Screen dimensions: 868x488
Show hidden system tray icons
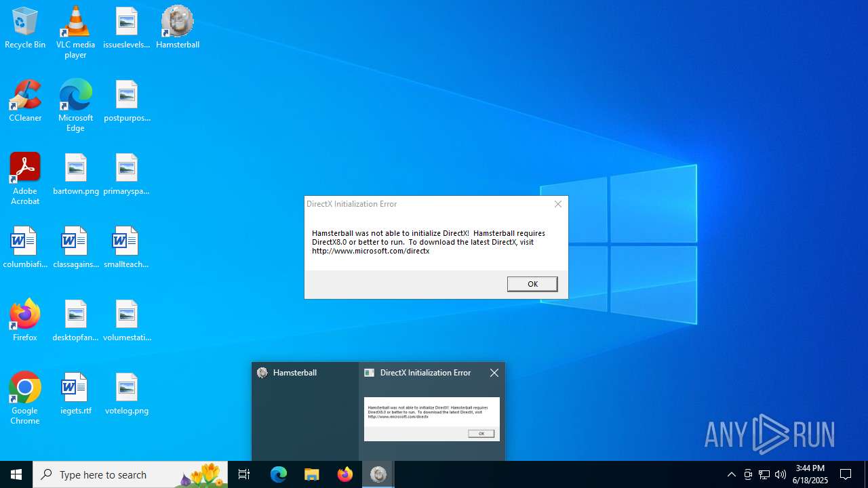732,474
